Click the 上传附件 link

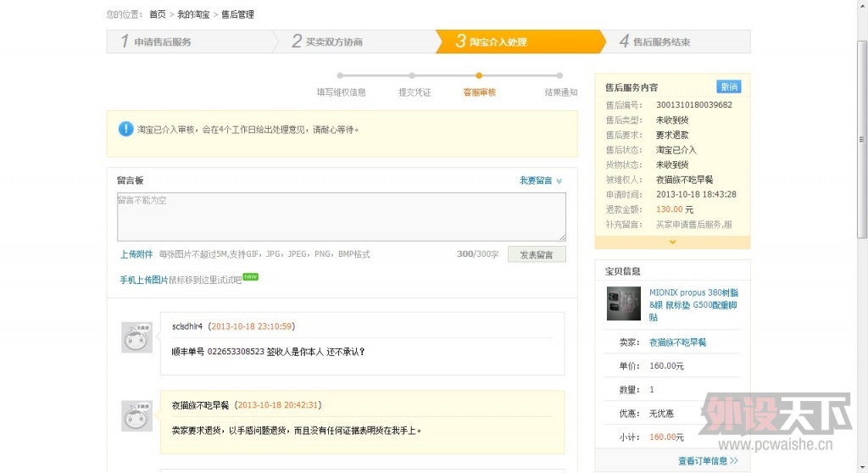pyautogui.click(x=136, y=254)
